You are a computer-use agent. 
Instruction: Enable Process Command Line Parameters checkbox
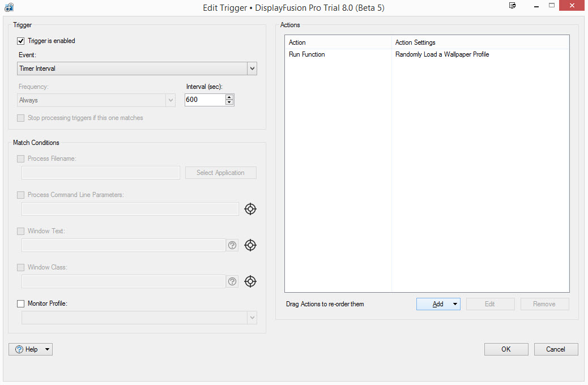coord(20,195)
